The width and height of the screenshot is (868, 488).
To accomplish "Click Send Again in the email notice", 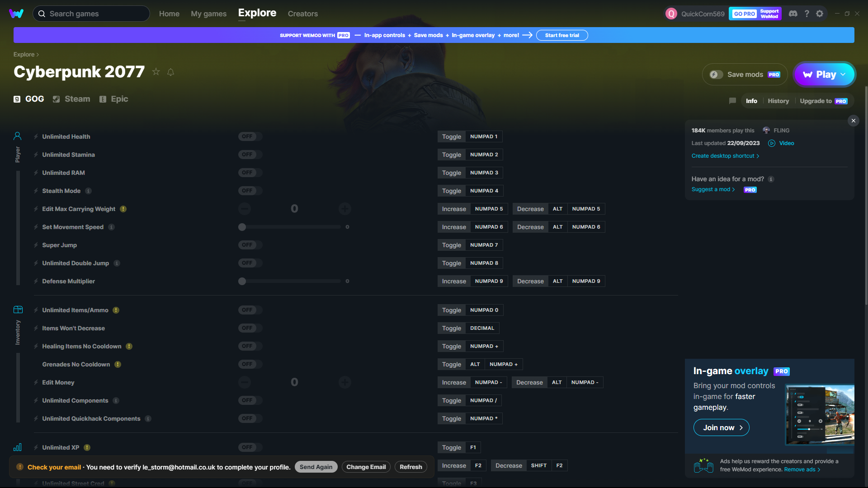I will (316, 467).
